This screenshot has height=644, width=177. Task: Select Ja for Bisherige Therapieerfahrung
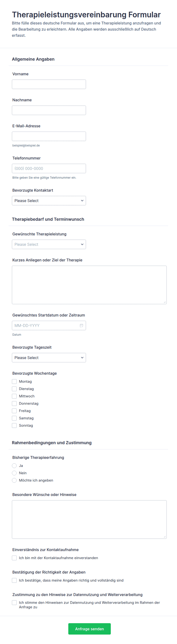click(x=14, y=466)
